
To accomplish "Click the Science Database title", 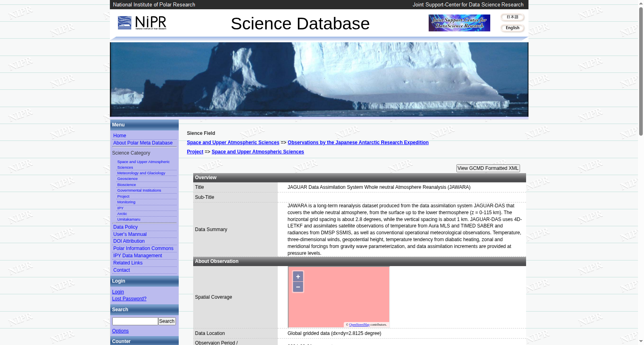I will pyautogui.click(x=300, y=23).
